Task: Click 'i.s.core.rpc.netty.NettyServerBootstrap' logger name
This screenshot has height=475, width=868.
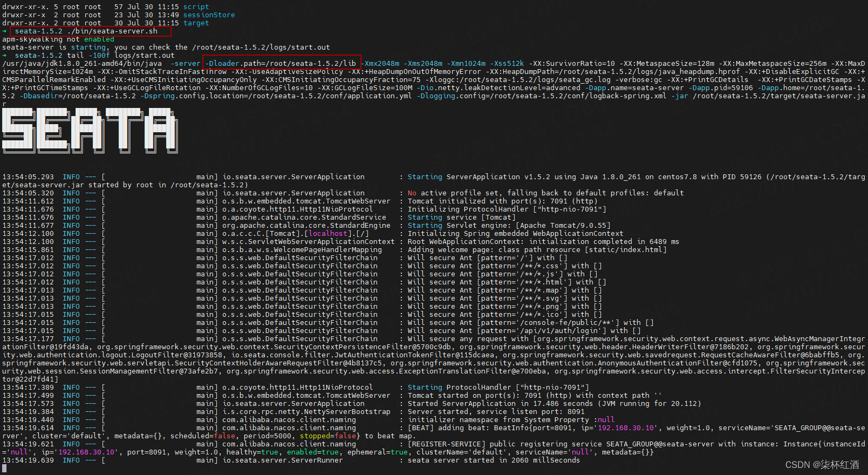Action: [306, 412]
